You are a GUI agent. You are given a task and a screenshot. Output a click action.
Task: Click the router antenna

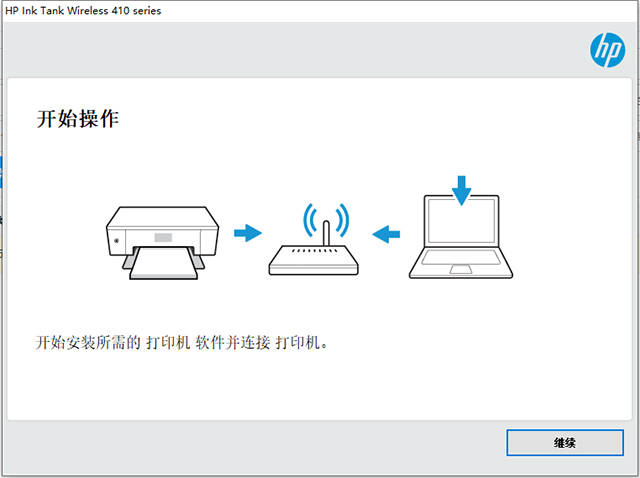tap(326, 233)
